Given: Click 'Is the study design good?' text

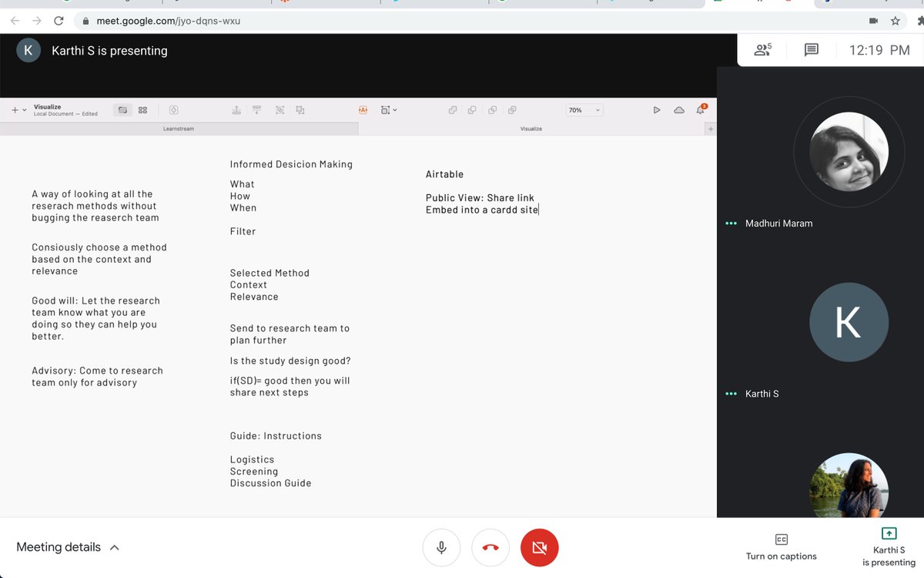Looking at the screenshot, I should [290, 361].
